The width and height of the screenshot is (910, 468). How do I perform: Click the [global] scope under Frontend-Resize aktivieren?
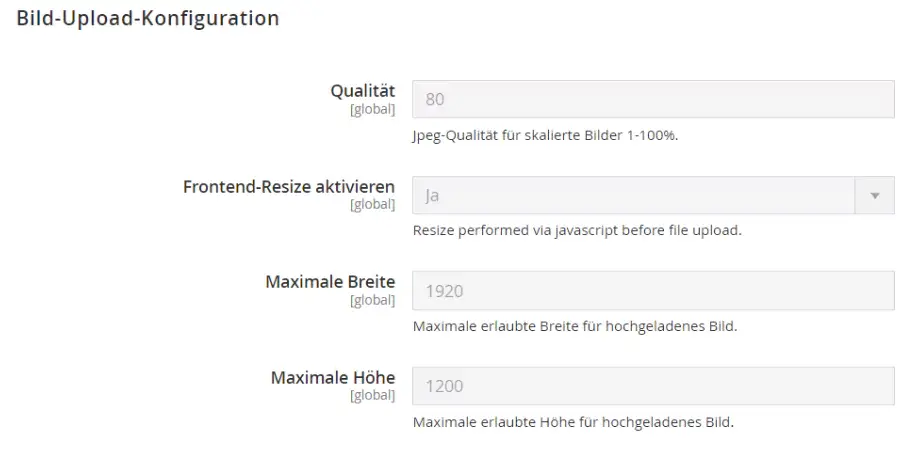click(x=372, y=205)
